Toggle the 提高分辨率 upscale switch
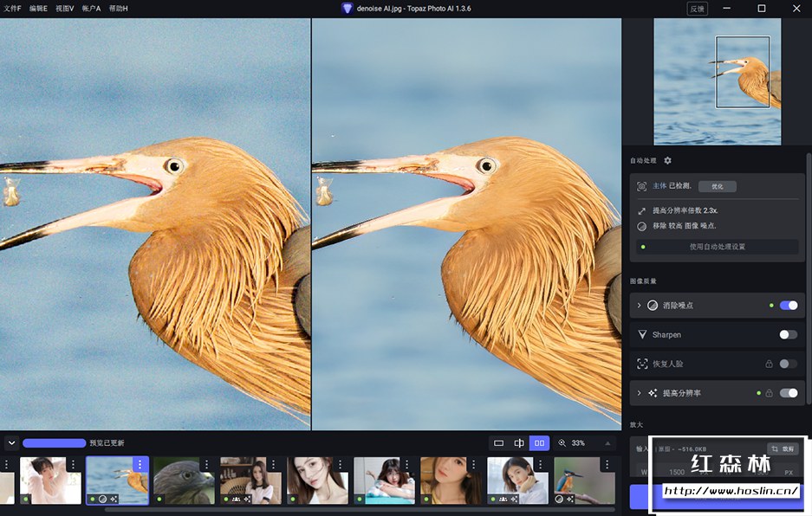The height and width of the screenshot is (516, 812). (789, 393)
